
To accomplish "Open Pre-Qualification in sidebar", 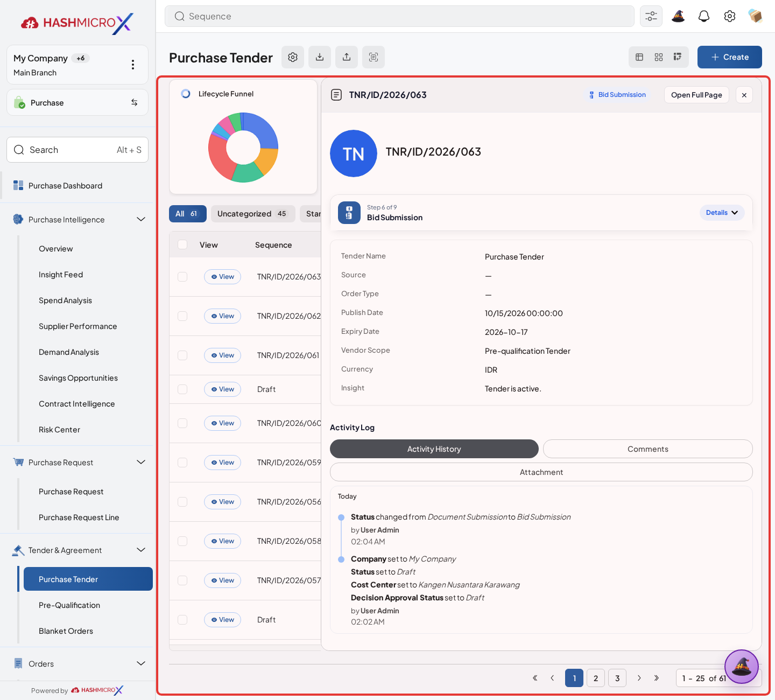I will (69, 605).
